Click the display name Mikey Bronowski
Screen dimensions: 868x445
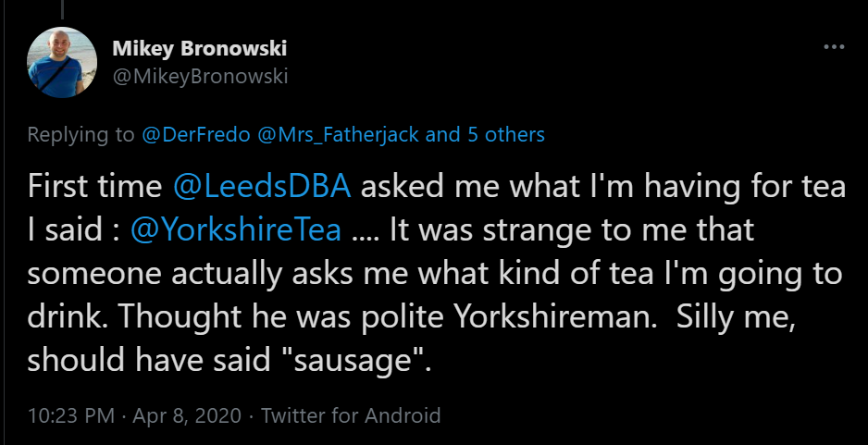point(199,49)
